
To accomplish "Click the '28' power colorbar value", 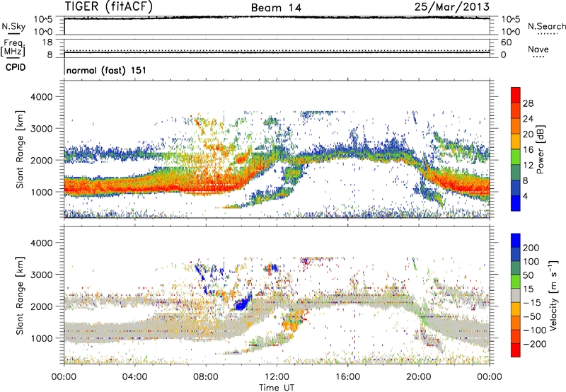I will [528, 103].
